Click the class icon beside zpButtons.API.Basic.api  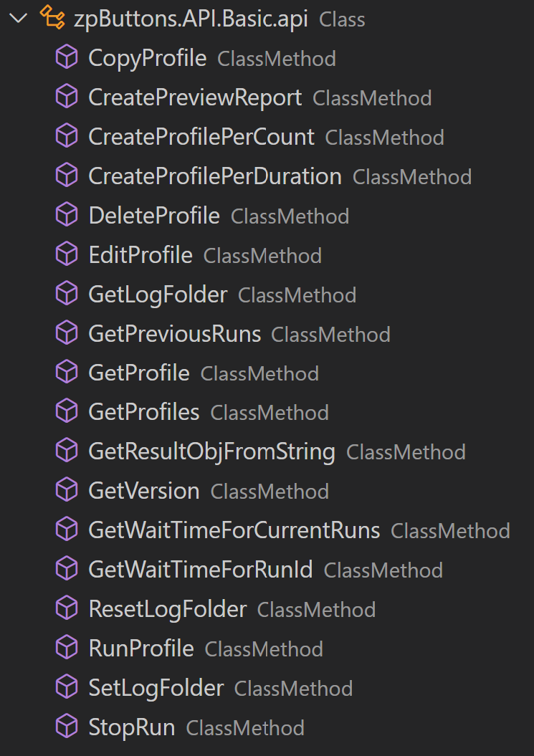(50, 19)
